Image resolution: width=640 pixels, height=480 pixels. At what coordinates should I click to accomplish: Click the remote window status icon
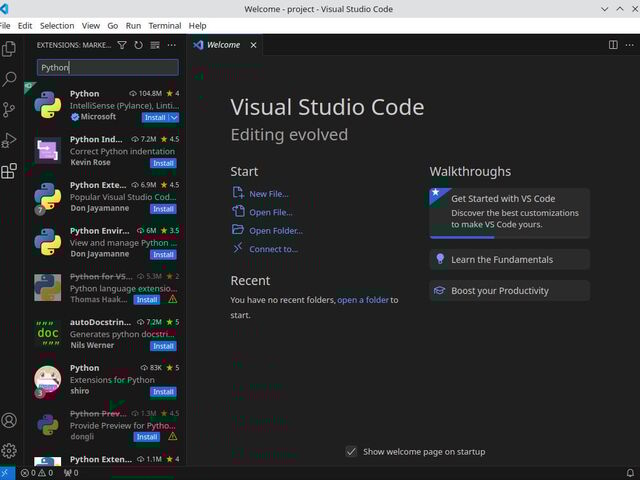(6, 473)
